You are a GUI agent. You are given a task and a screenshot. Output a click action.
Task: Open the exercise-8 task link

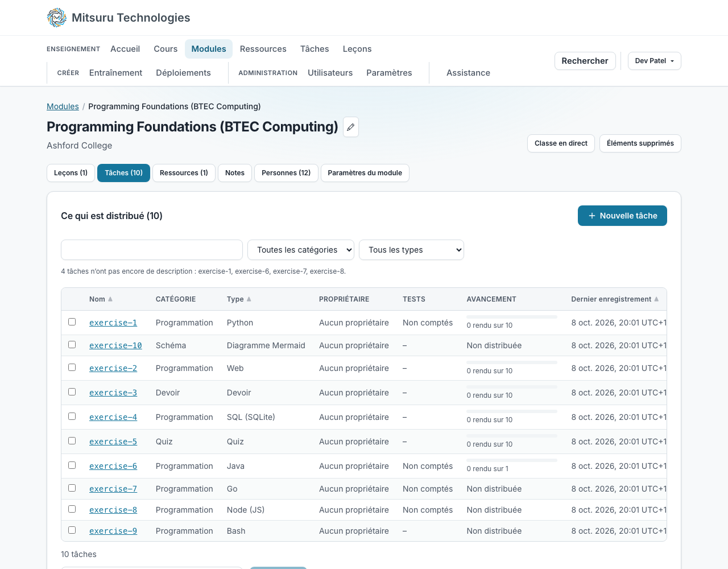tap(113, 510)
